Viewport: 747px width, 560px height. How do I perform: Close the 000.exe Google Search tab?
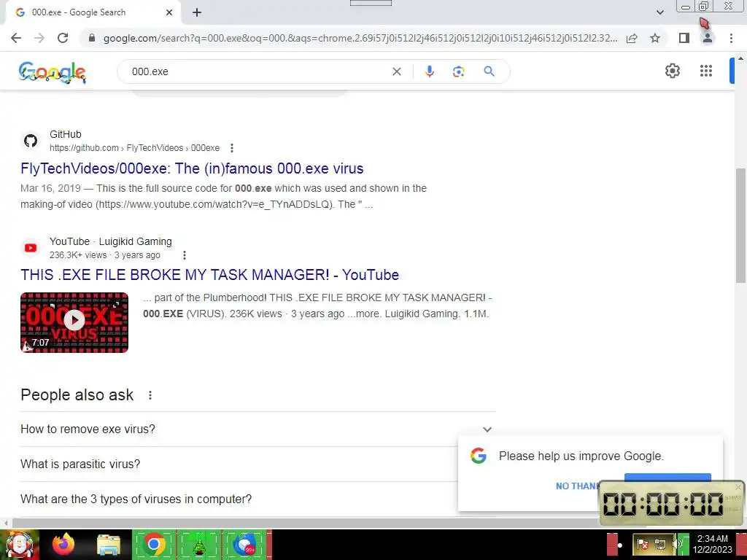[x=169, y=12]
